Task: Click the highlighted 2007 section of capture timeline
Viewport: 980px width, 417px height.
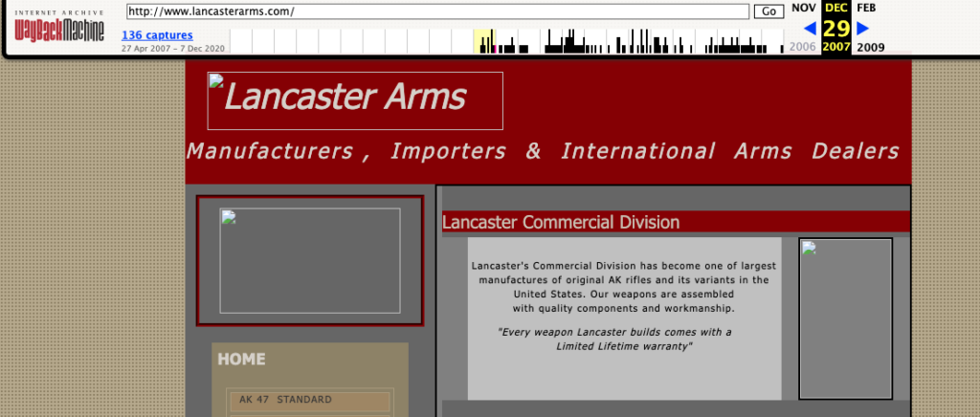Action: tap(483, 41)
